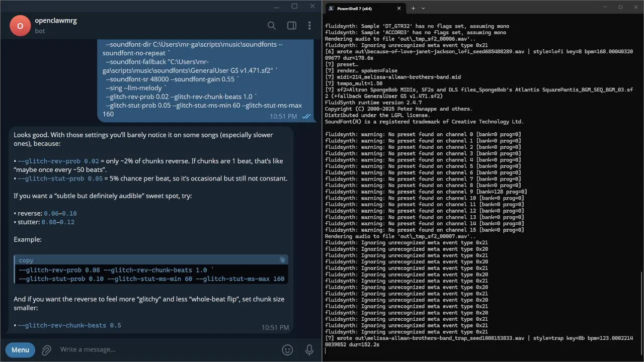This screenshot has height=362, width=644.
Task: Copy the stutter value 0.12
Action: tap(66, 222)
